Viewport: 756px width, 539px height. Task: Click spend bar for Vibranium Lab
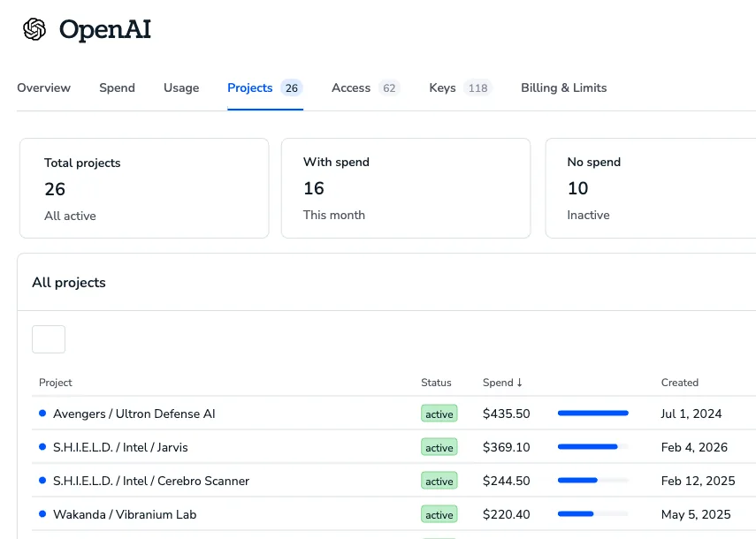coord(593,514)
